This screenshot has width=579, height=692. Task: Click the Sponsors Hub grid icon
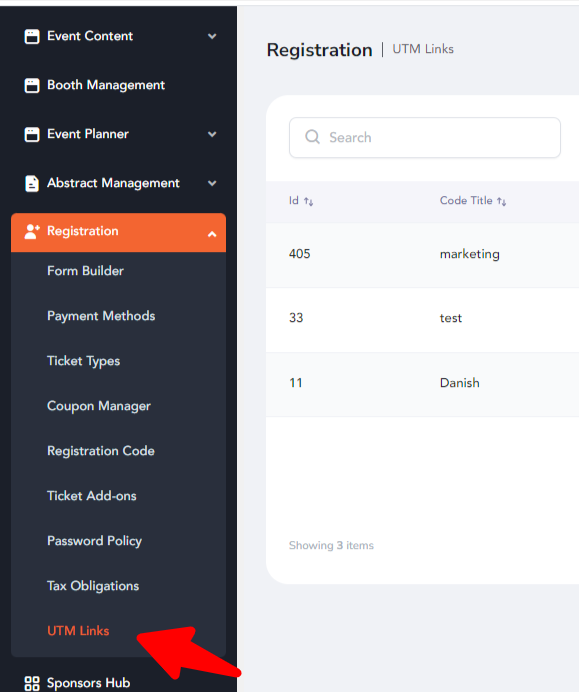[x=32, y=683]
